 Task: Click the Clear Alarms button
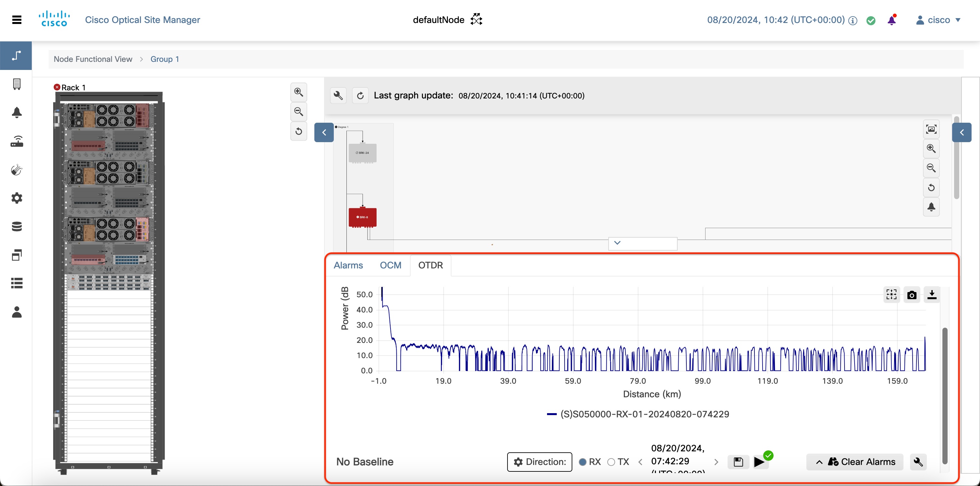tap(855, 462)
